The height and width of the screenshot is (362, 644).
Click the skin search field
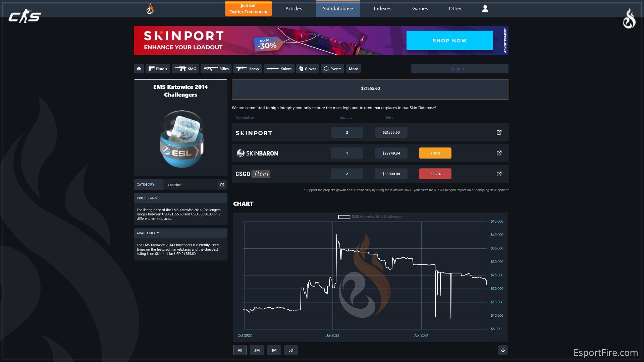click(460, 69)
